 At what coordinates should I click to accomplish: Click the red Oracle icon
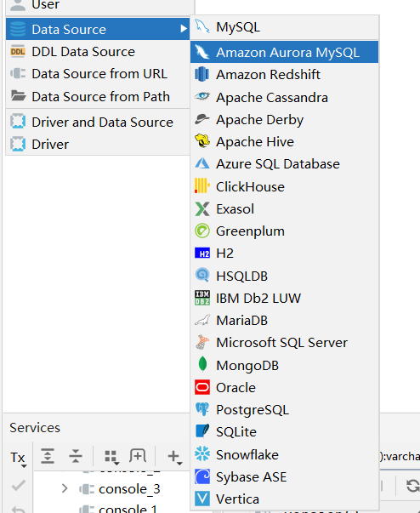tap(202, 387)
